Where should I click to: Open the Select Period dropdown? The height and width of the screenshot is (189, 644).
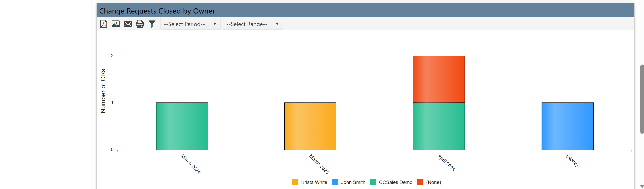click(190, 24)
